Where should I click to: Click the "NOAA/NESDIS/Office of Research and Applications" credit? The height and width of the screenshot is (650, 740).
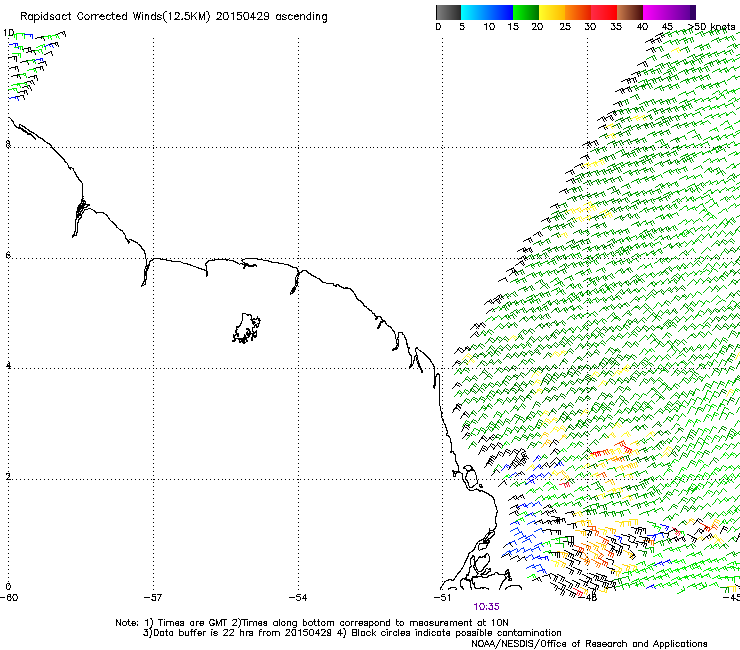(589, 644)
